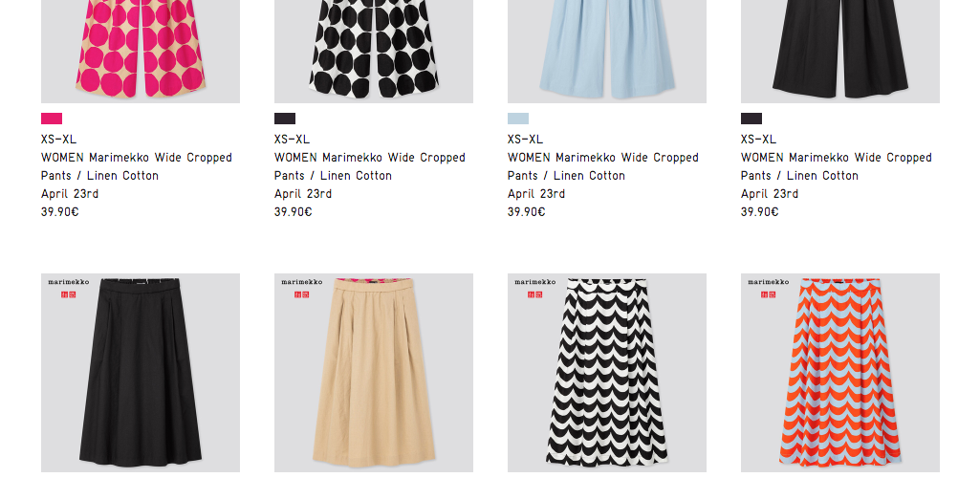The image size is (980, 478).
Task: View the black and white wave skirt
Action: [x=606, y=373]
